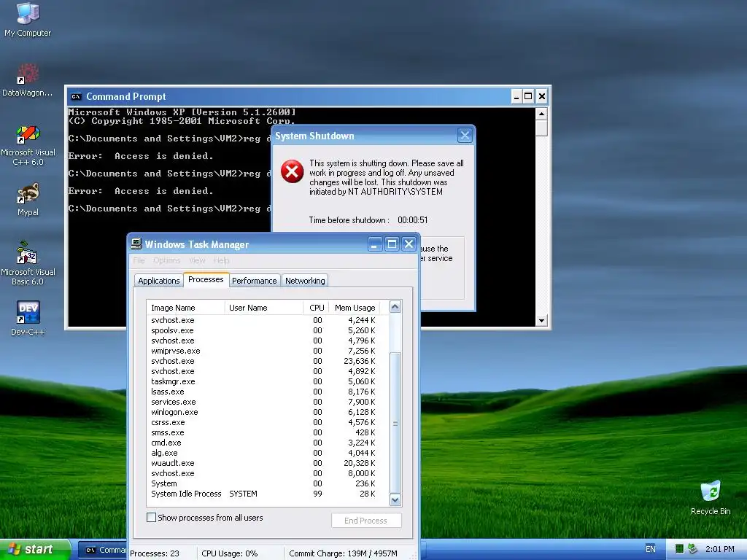Sort processes by Image Name column

pyautogui.click(x=185, y=308)
